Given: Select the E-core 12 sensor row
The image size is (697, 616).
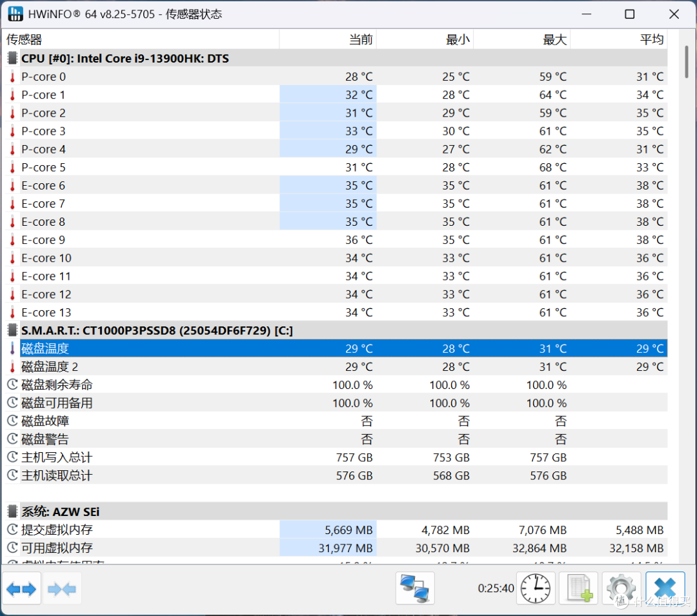Looking at the screenshot, I should pyautogui.click(x=336, y=294).
